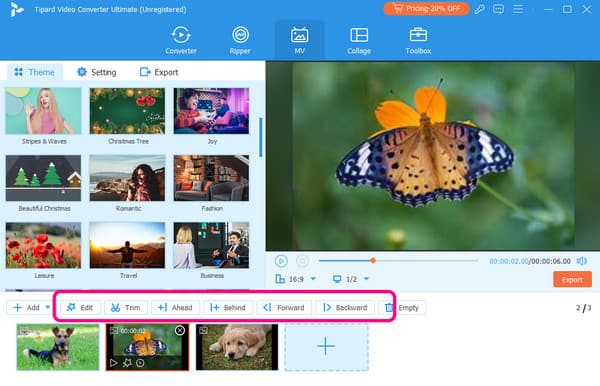
Task: Open the 16:9 aspect ratio dropdown
Action: (296, 279)
